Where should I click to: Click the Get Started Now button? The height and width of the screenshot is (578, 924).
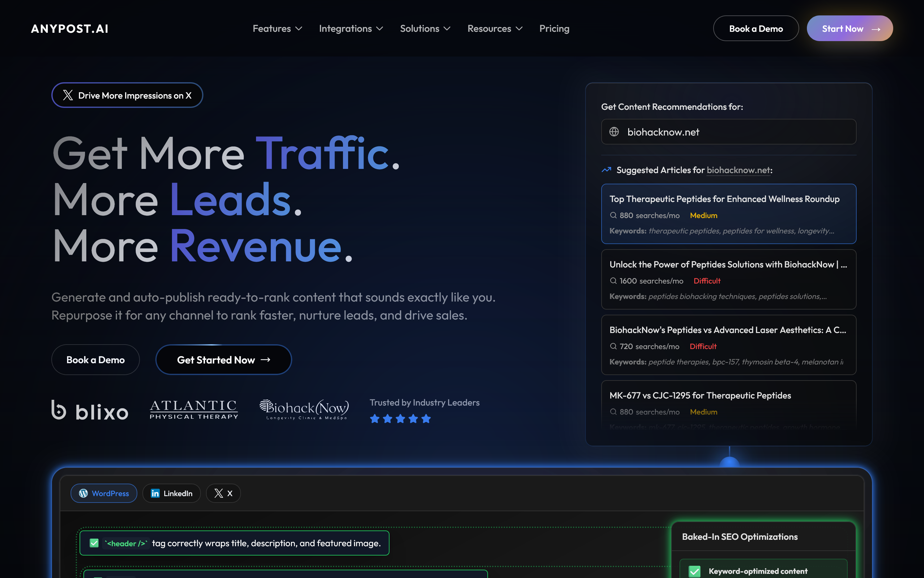pyautogui.click(x=223, y=360)
